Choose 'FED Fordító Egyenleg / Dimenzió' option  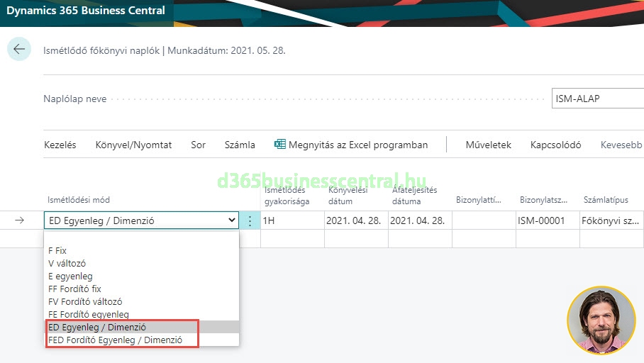141,340
